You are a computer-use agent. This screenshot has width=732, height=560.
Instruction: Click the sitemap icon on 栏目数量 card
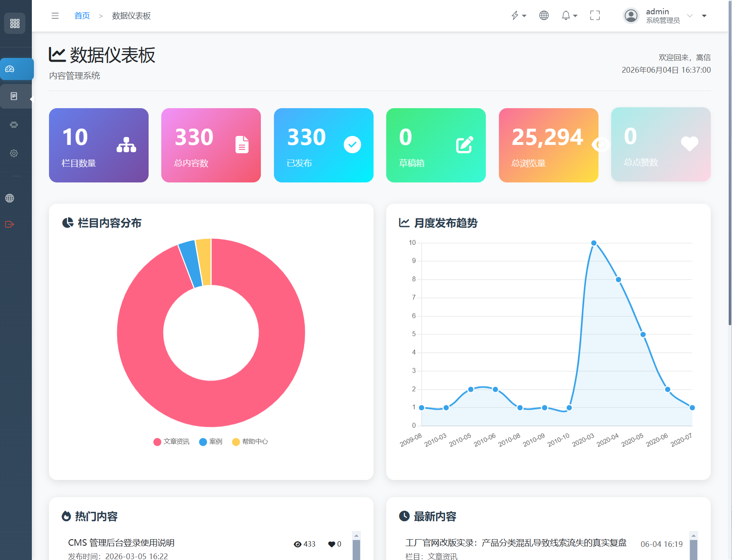tap(127, 145)
